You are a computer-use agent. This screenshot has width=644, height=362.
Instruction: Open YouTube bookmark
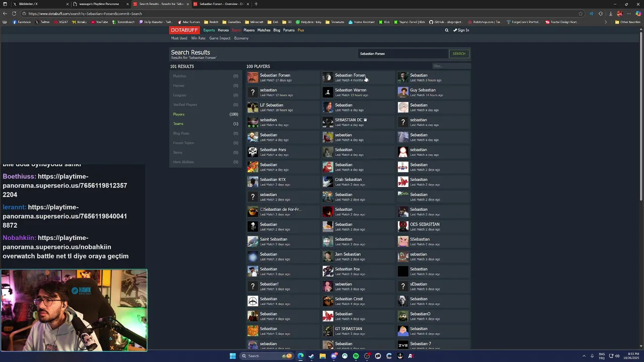100,22
